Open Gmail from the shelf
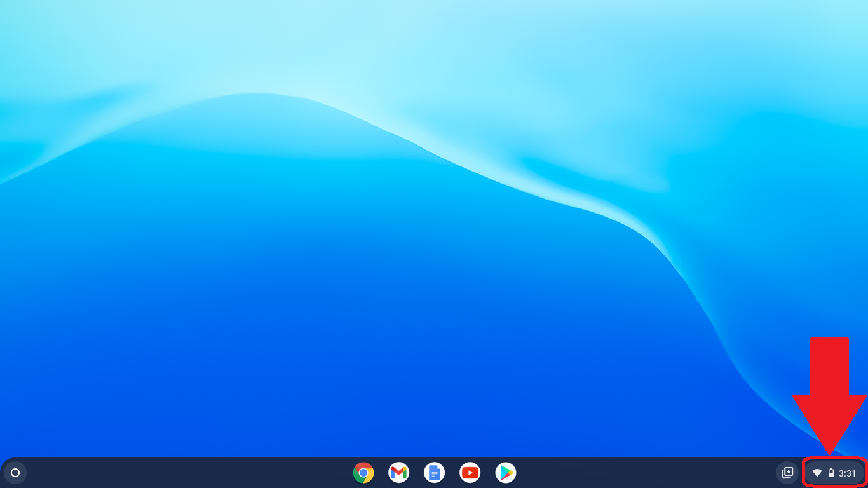 (x=399, y=473)
